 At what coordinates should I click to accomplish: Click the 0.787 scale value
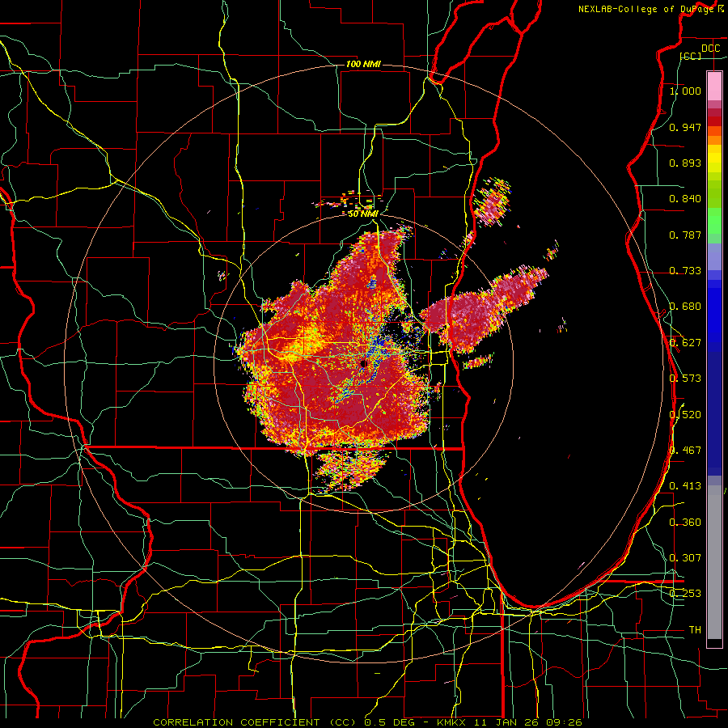[685, 235]
